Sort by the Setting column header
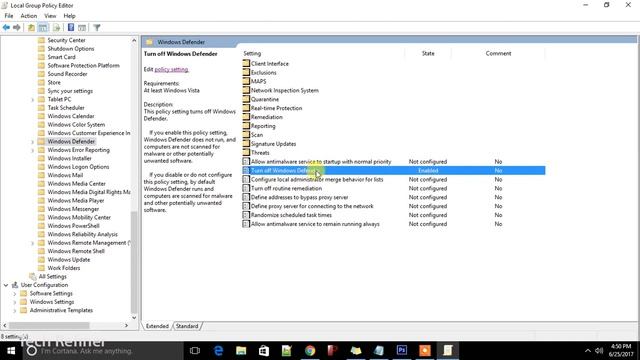Image resolution: width=640 pixels, height=360 pixels. (323, 53)
